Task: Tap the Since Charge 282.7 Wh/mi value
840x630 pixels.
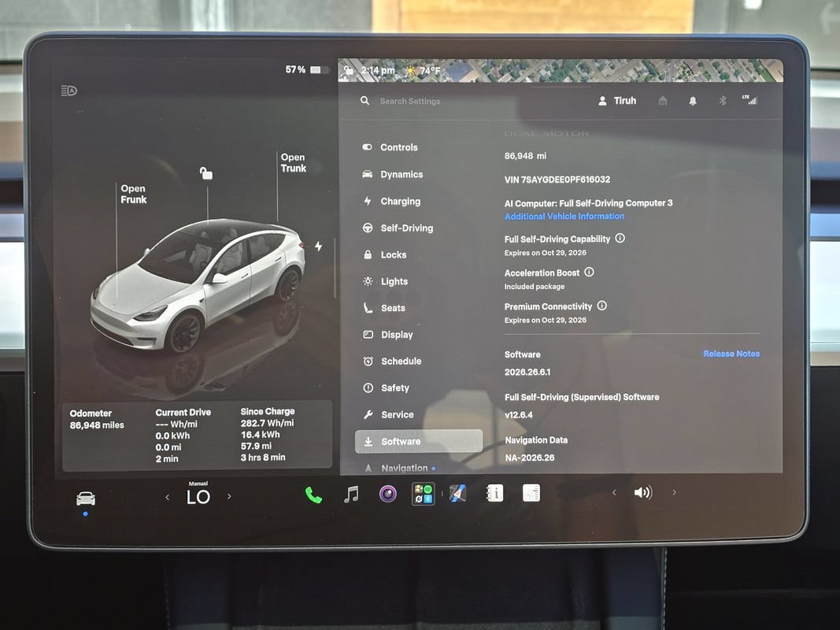Action: (268, 423)
